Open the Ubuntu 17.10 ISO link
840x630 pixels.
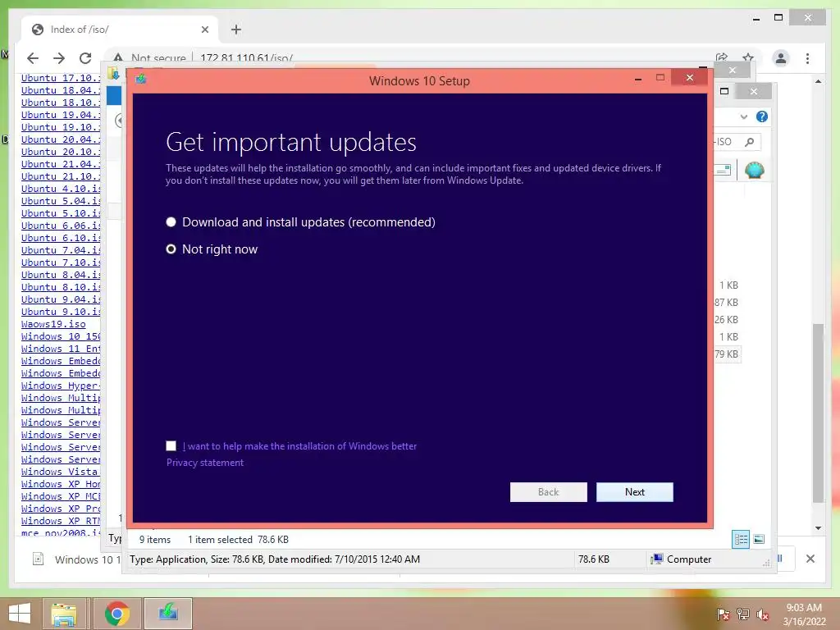61,78
